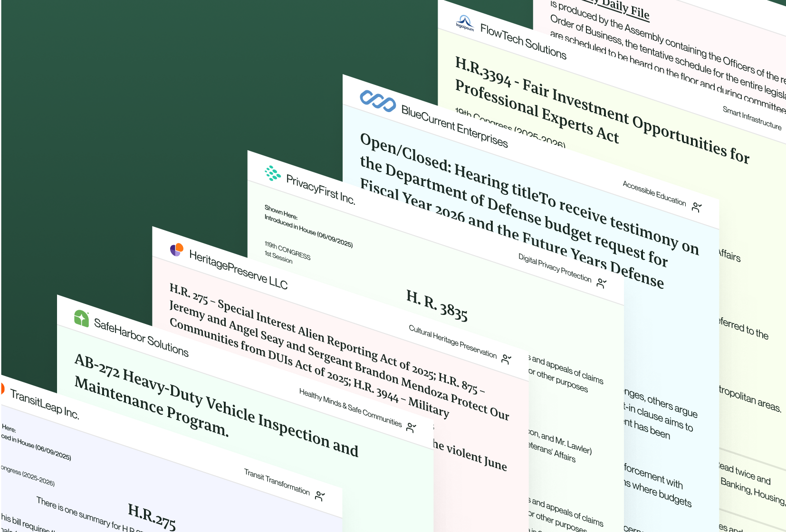Viewport: 786px width, 532px height.
Task: Click person icon beside Healthy Minds & Safe Communities
Action: tap(412, 427)
